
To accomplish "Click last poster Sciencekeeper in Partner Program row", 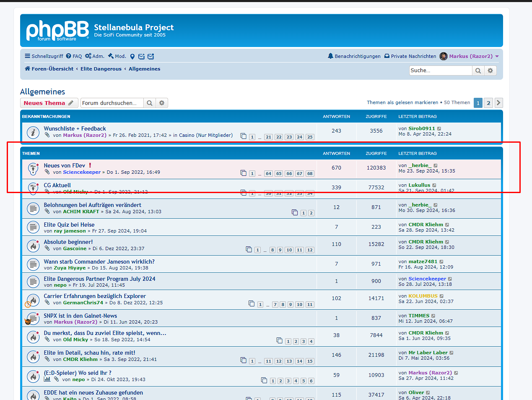I will pos(427,279).
